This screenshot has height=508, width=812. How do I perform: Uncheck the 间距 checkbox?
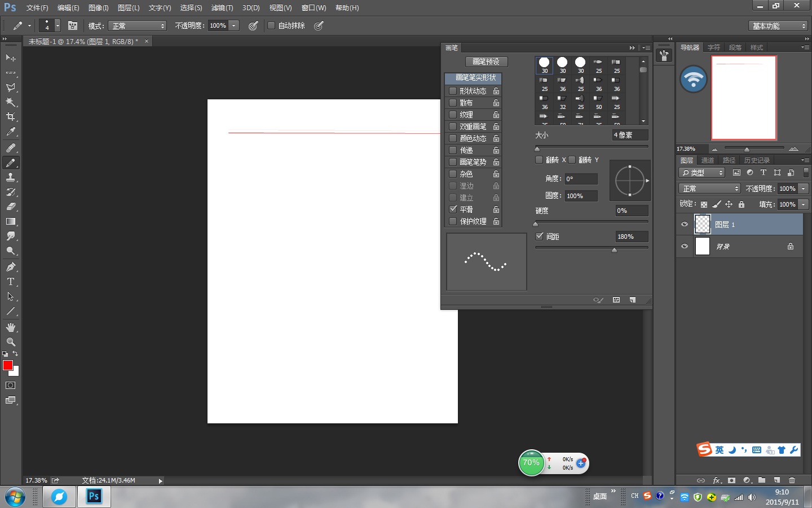539,237
